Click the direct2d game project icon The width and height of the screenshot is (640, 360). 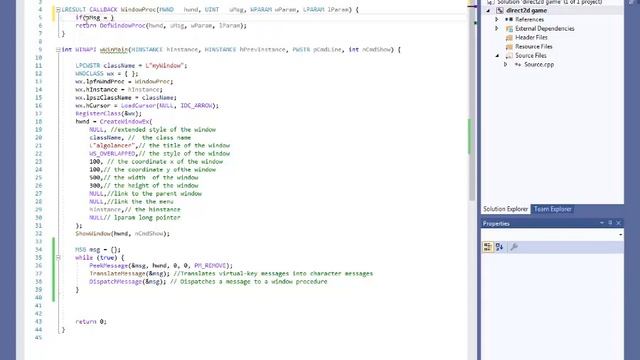pos(500,11)
